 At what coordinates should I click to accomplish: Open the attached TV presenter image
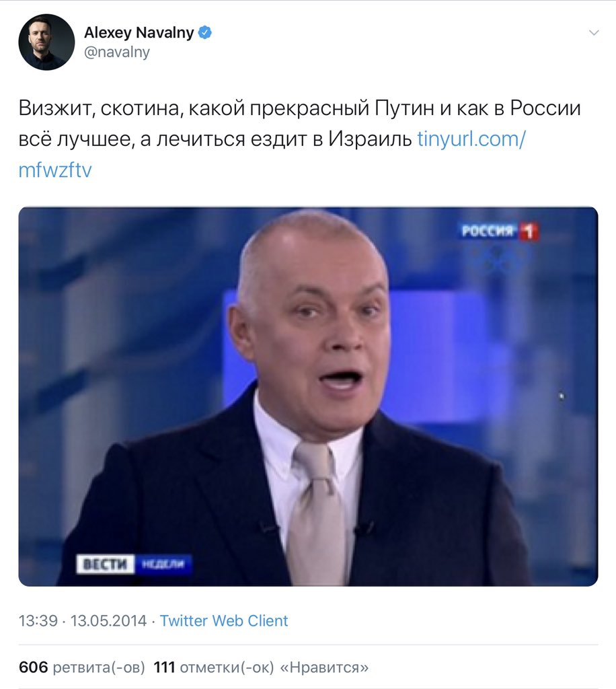click(308, 396)
